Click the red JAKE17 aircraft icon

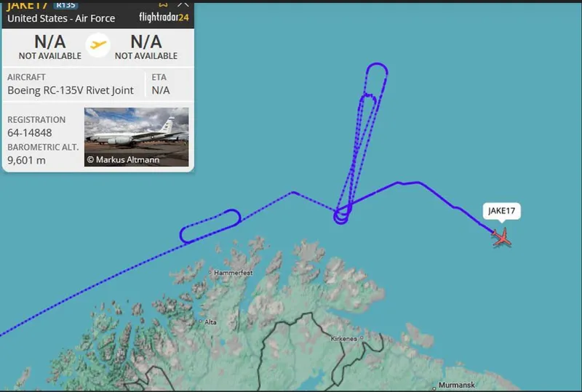click(502, 237)
